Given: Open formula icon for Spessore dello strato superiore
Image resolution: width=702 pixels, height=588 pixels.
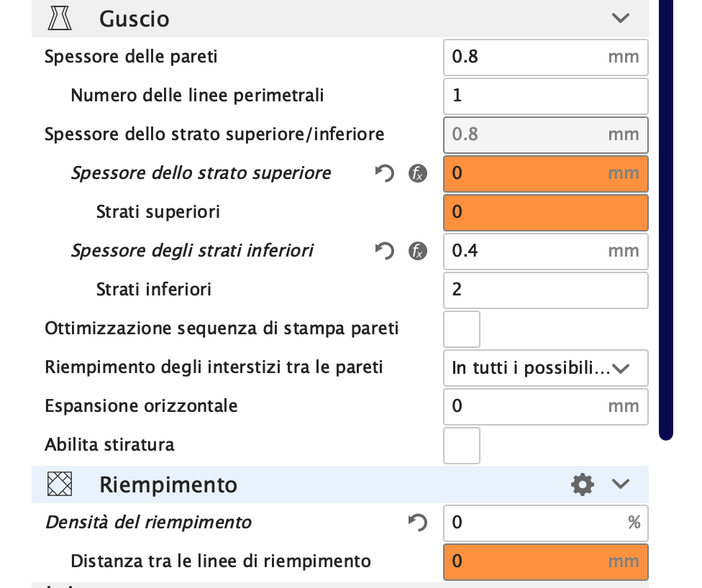Looking at the screenshot, I should pyautogui.click(x=418, y=173).
